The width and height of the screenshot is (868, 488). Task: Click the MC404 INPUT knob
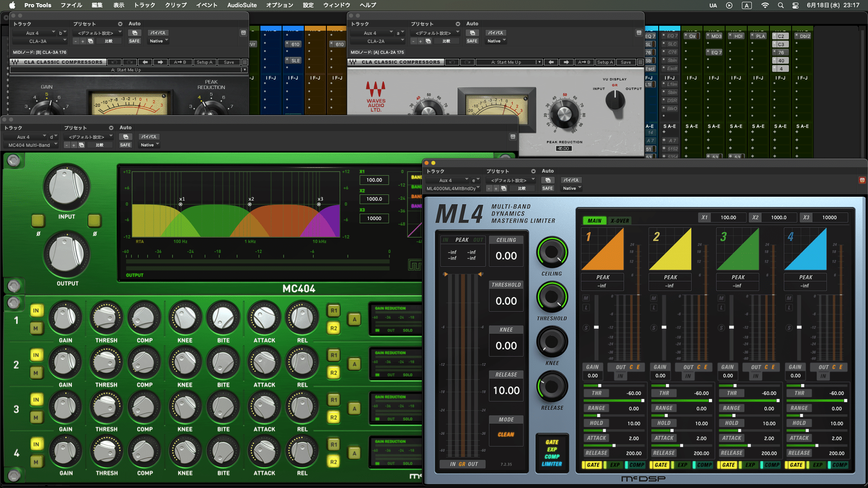pyautogui.click(x=66, y=187)
